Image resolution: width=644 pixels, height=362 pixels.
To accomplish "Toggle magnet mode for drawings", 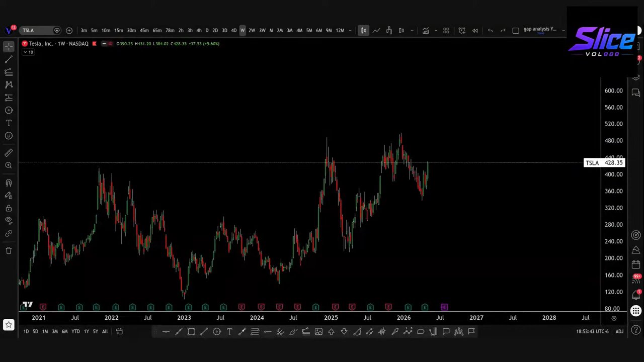I will point(9,183).
